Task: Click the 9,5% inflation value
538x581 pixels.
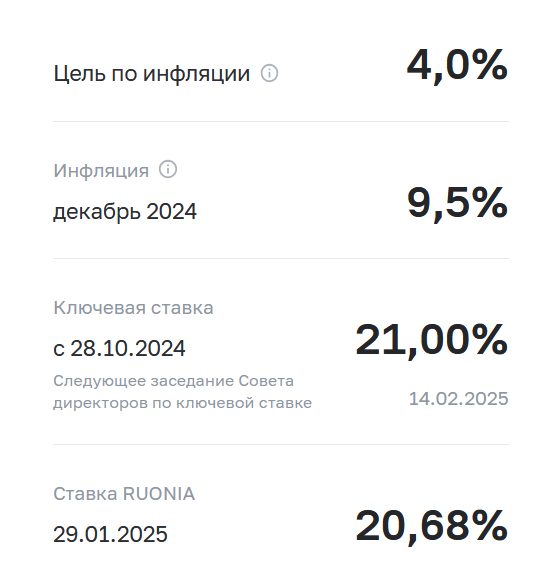Action: tap(457, 203)
